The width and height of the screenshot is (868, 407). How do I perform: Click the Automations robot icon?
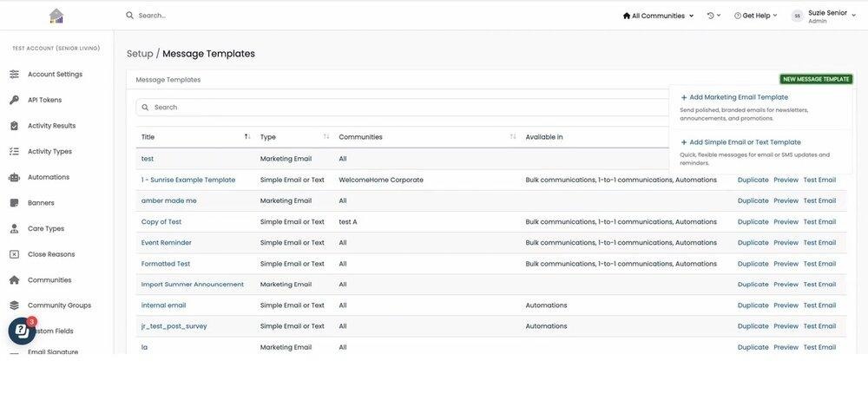[x=15, y=177]
